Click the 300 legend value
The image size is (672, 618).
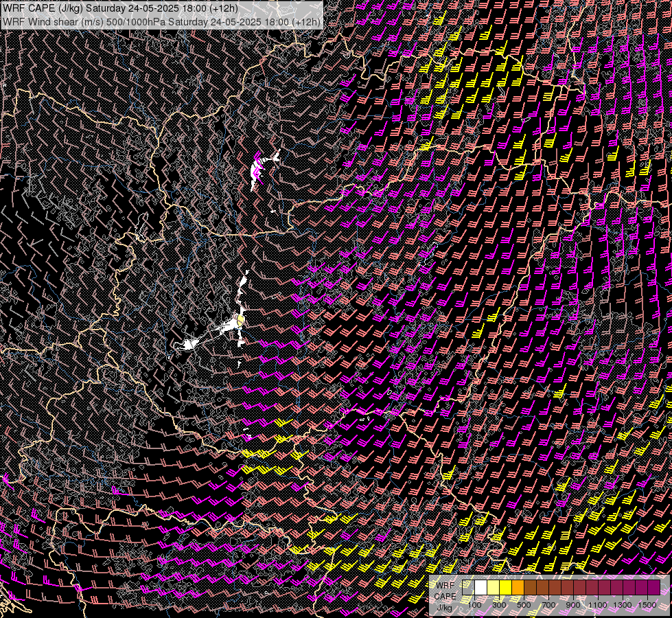click(499, 605)
